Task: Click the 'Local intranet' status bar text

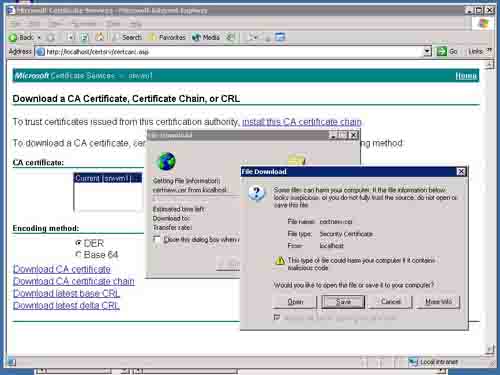Action: [x=439, y=362]
